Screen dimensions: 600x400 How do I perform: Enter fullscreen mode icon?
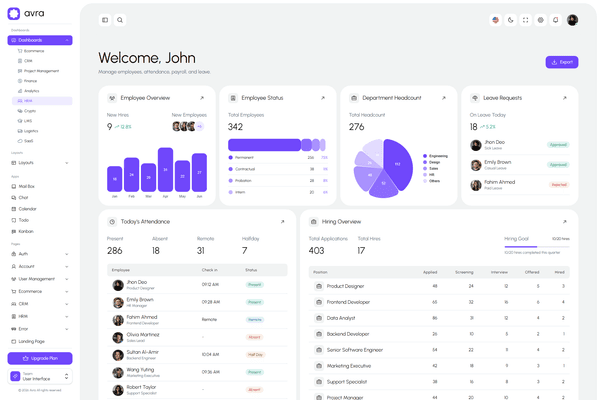(525, 20)
